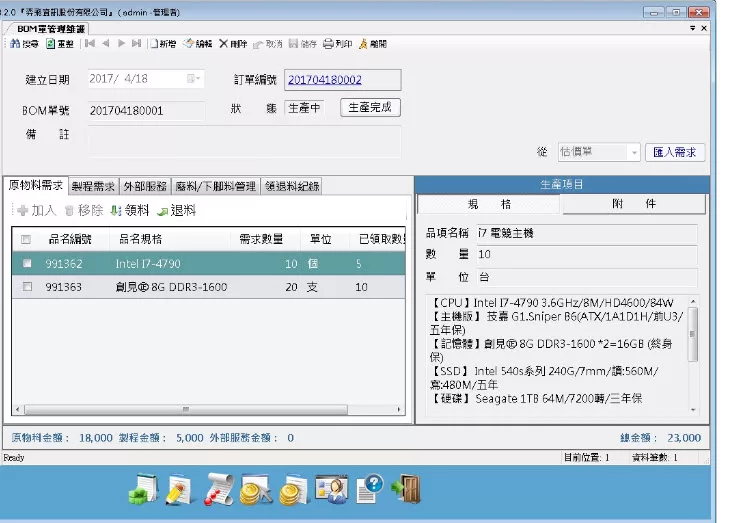Switch to the 製程需求 tab
750x523 pixels.
pos(93,186)
